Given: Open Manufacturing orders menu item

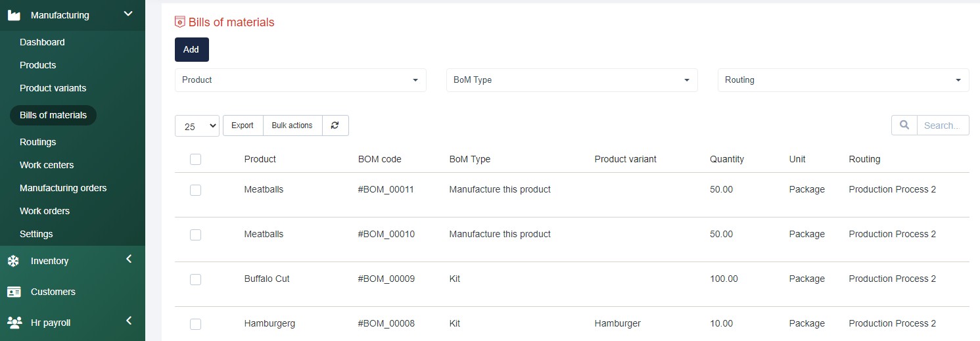Looking at the screenshot, I should pos(63,188).
